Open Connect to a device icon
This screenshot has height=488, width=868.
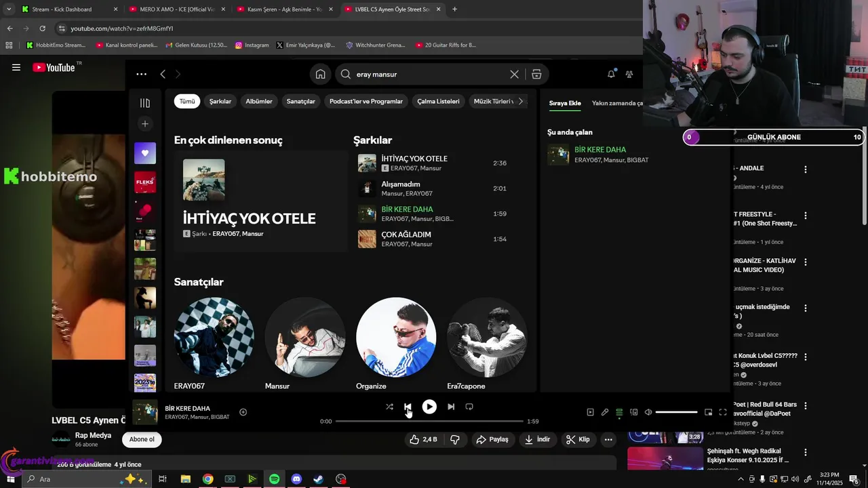click(634, 412)
